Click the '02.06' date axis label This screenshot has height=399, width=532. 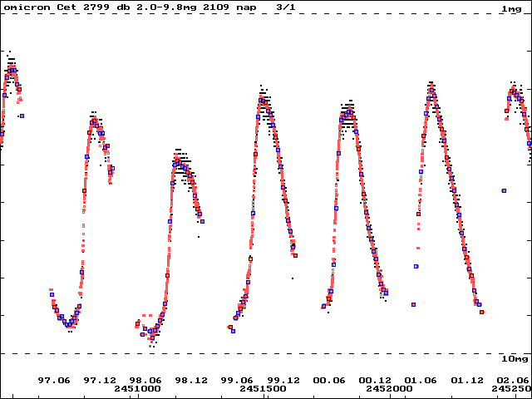512,381
